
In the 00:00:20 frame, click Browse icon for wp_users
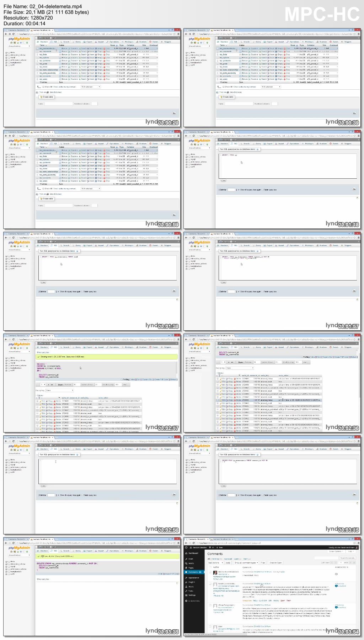[60, 79]
